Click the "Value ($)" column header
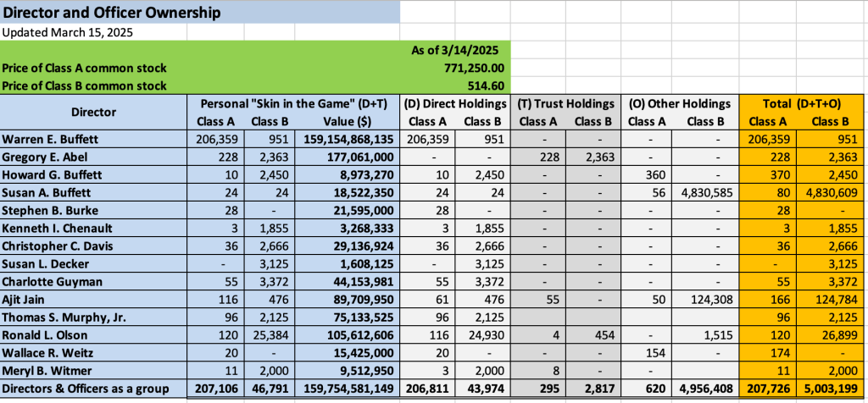Screen dimensions: 868x403 point(347,122)
